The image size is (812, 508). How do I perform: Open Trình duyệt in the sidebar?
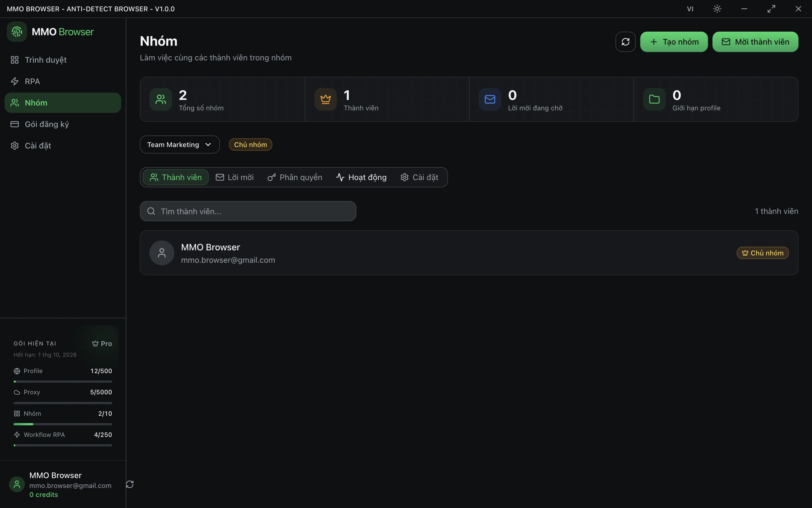(63, 60)
